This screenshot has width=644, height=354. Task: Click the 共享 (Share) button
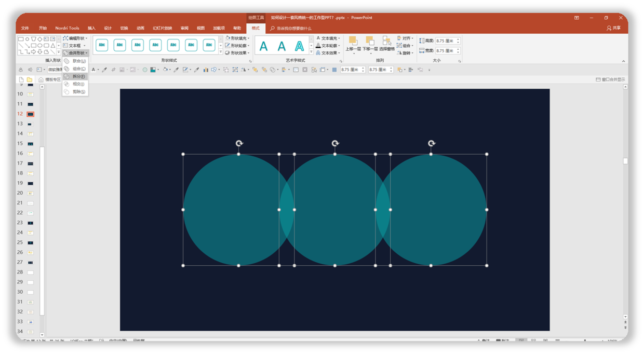point(614,28)
